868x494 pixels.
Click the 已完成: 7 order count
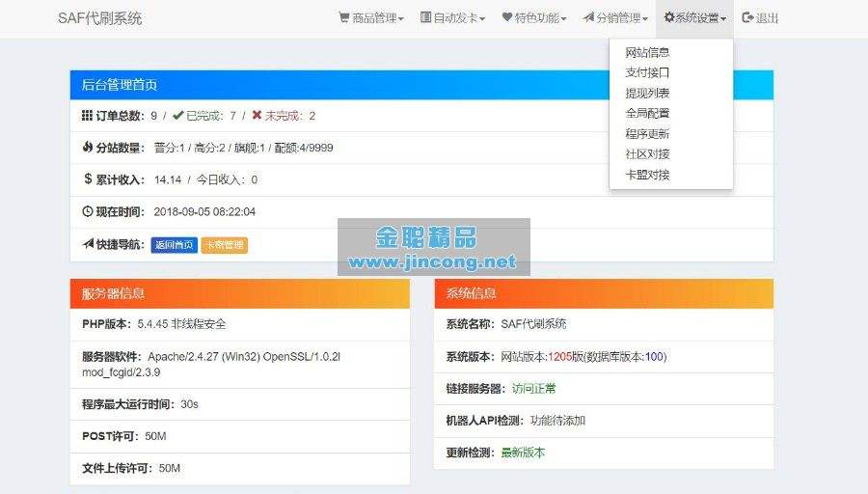coord(211,116)
